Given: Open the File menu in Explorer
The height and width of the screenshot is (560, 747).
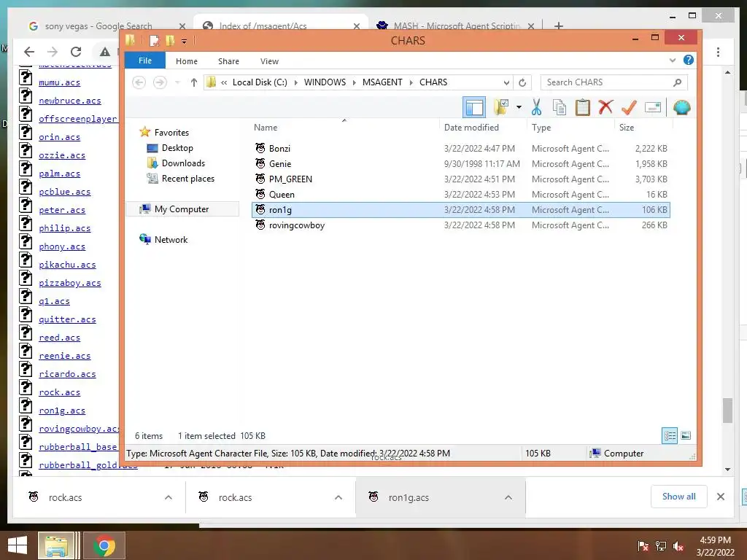Looking at the screenshot, I should 145,61.
